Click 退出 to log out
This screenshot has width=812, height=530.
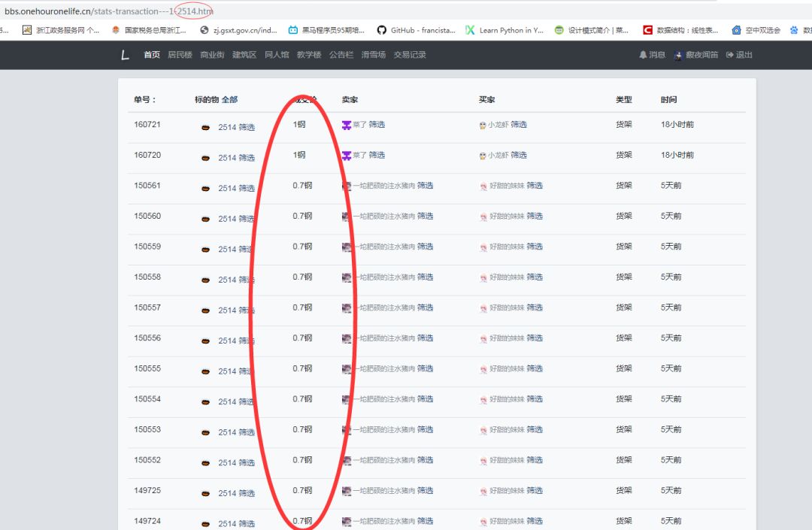[740, 55]
